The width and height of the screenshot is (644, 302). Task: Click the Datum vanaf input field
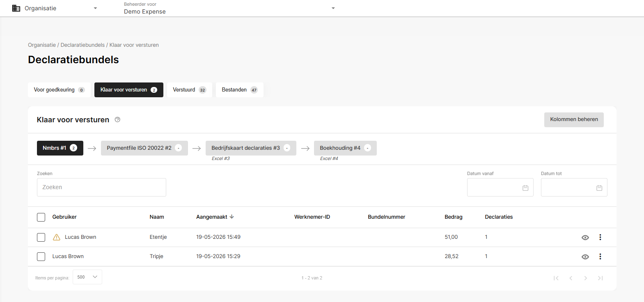pyautogui.click(x=500, y=187)
